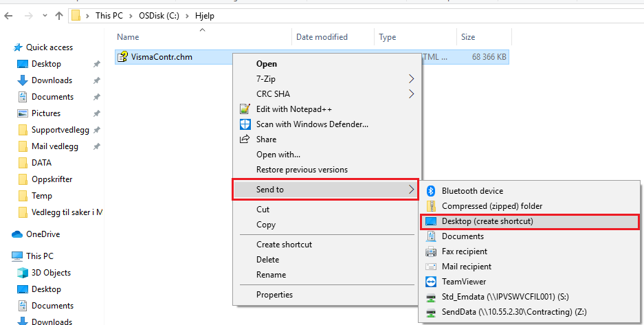
Task: Click the Compressed (zipped) folder icon
Action: tap(431, 206)
